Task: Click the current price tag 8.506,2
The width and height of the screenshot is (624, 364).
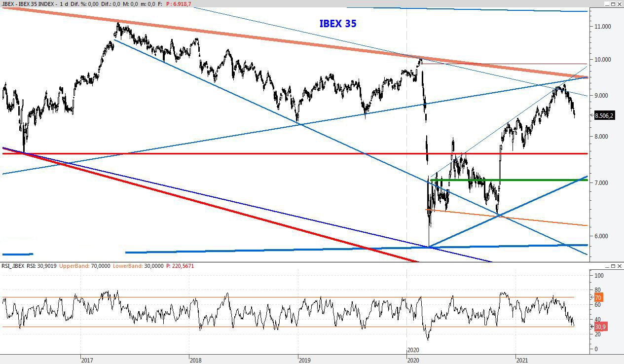Action: (x=604, y=116)
